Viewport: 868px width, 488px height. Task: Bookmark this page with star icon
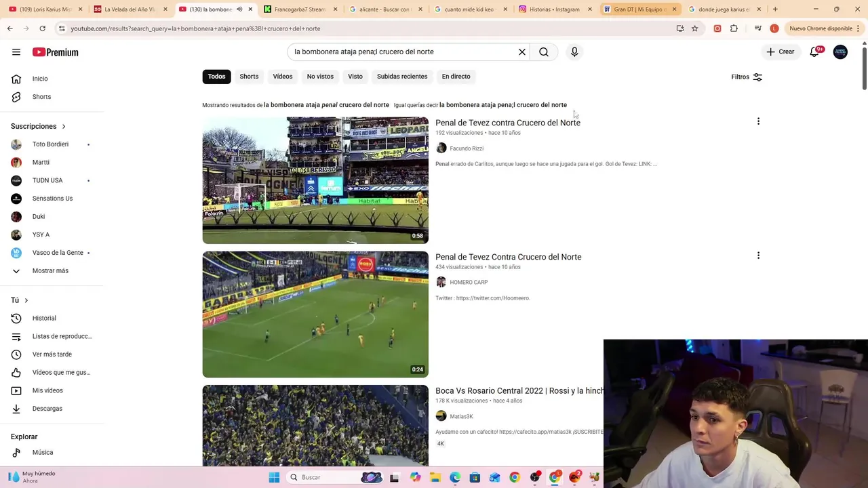tap(695, 28)
